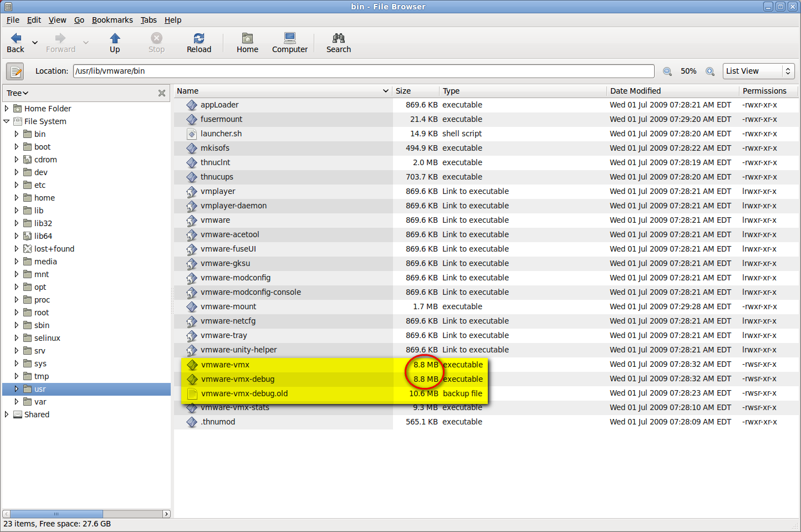Click the vmware-tray link icon
The image size is (801, 532).
(192, 336)
